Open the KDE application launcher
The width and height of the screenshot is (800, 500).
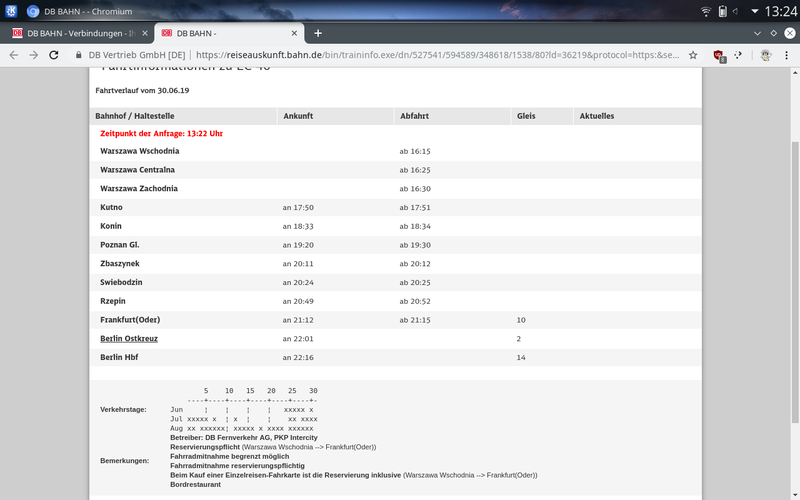11,11
